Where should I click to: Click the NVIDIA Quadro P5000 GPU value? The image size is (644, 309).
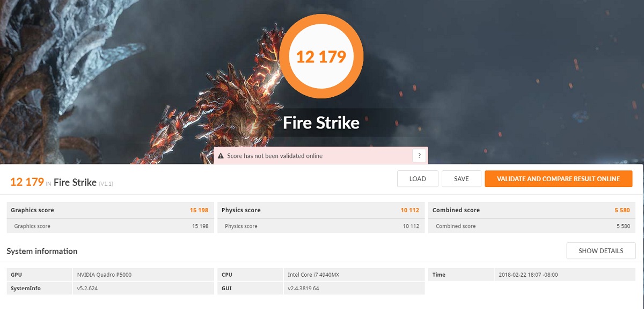tap(105, 275)
